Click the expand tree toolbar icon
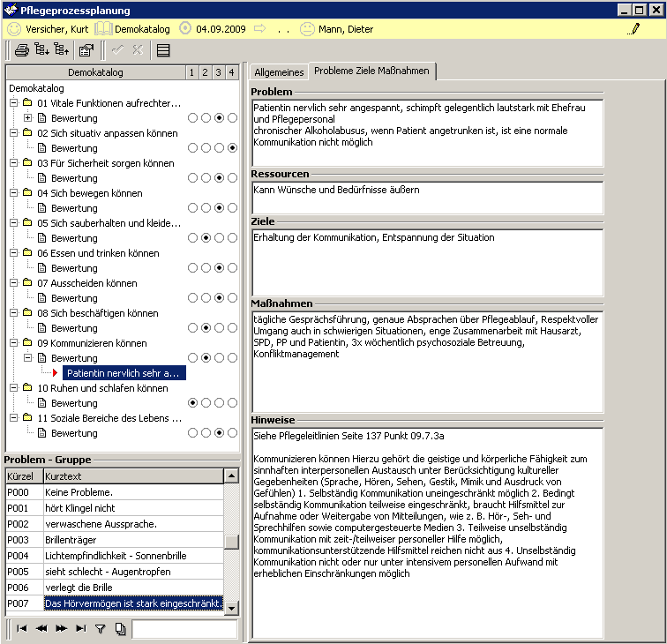The width and height of the screenshot is (667, 644). point(41,50)
